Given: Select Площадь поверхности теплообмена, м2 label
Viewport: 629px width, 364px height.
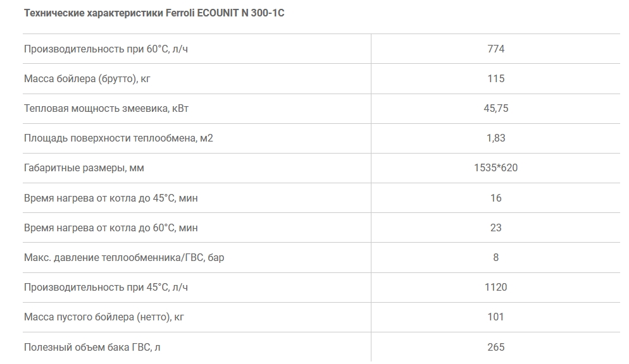Looking at the screenshot, I should tap(118, 138).
